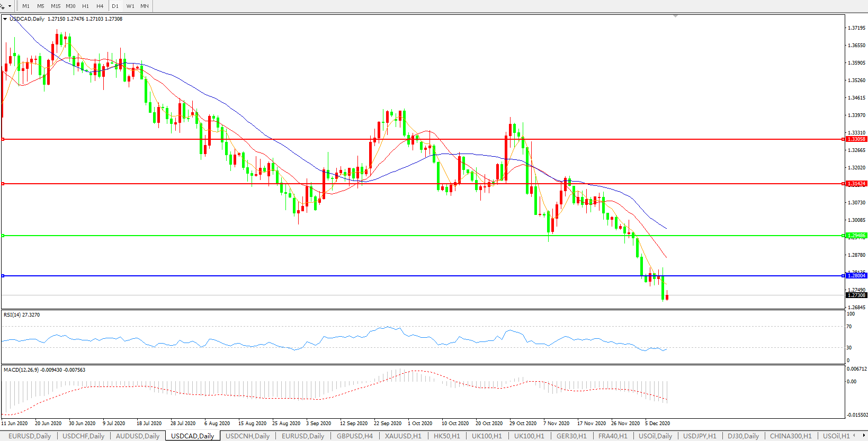This screenshot has width=868, height=441.
Task: Enable the H4 timeframe button
Action: click(100, 6)
